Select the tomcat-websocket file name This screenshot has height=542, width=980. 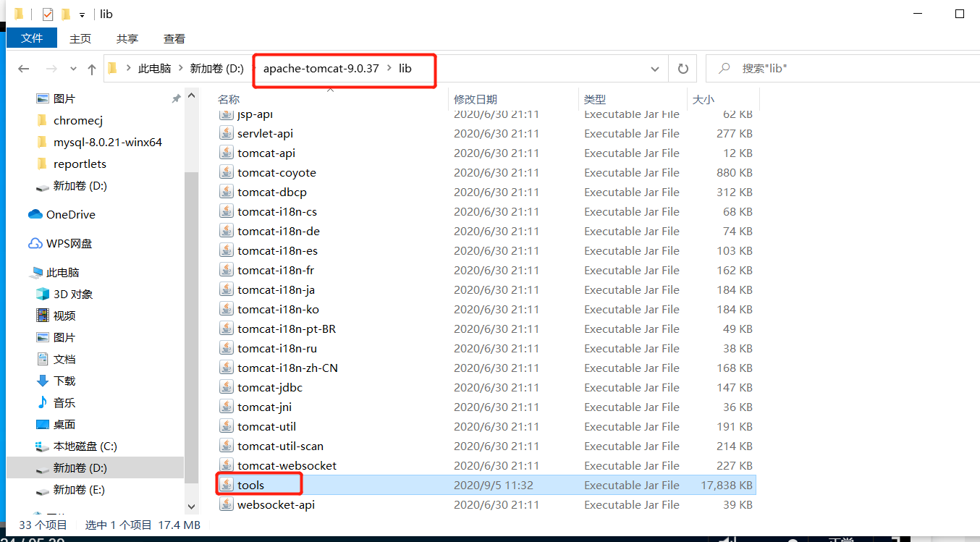(287, 465)
